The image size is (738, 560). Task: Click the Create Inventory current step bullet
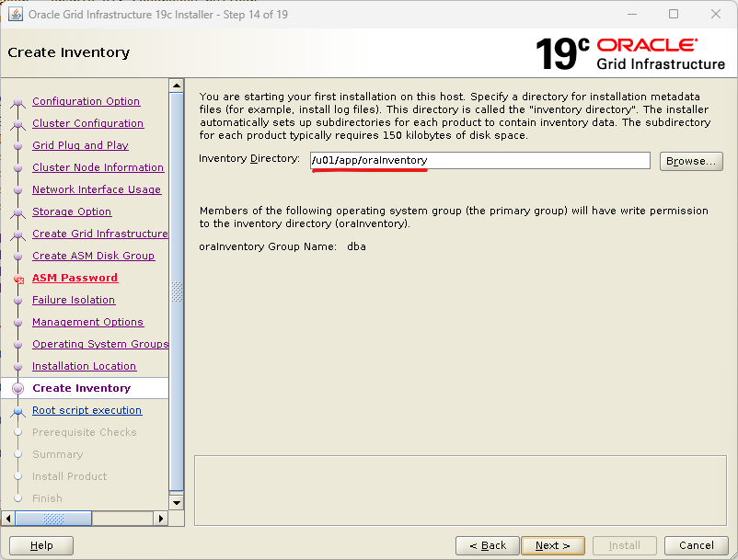coord(17,388)
